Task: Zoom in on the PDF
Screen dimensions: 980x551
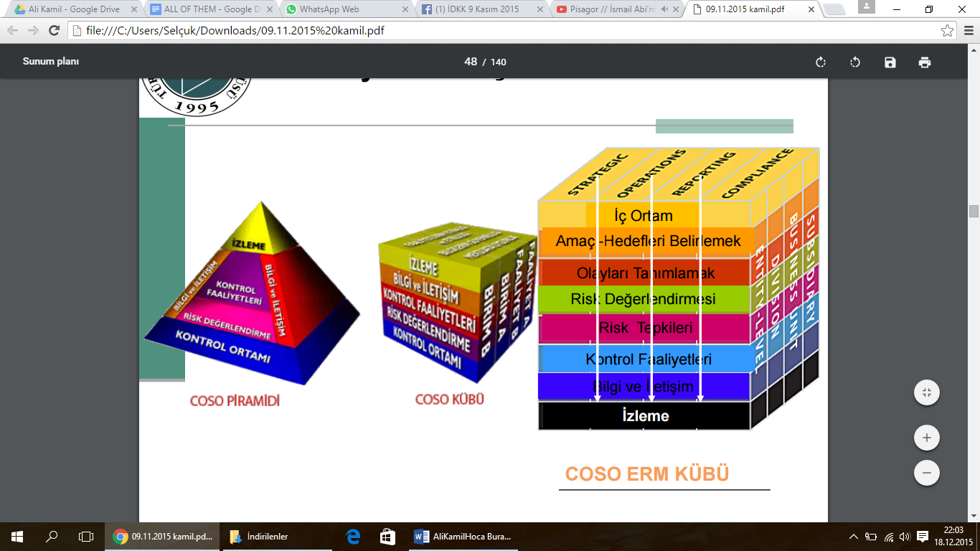Action: click(927, 438)
